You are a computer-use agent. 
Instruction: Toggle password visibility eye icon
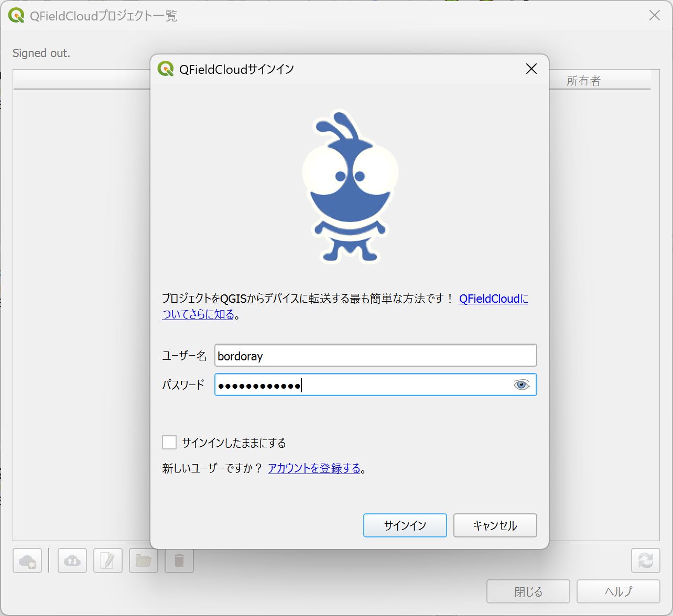click(x=522, y=385)
